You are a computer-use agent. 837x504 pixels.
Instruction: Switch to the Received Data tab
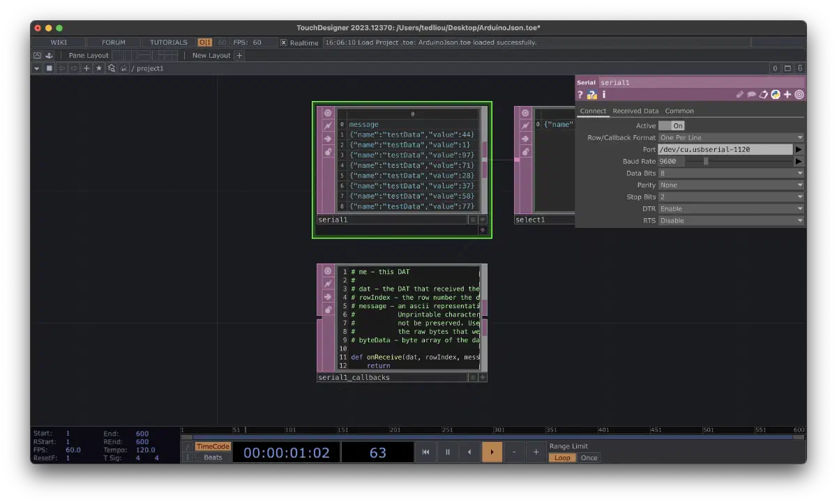(x=635, y=110)
